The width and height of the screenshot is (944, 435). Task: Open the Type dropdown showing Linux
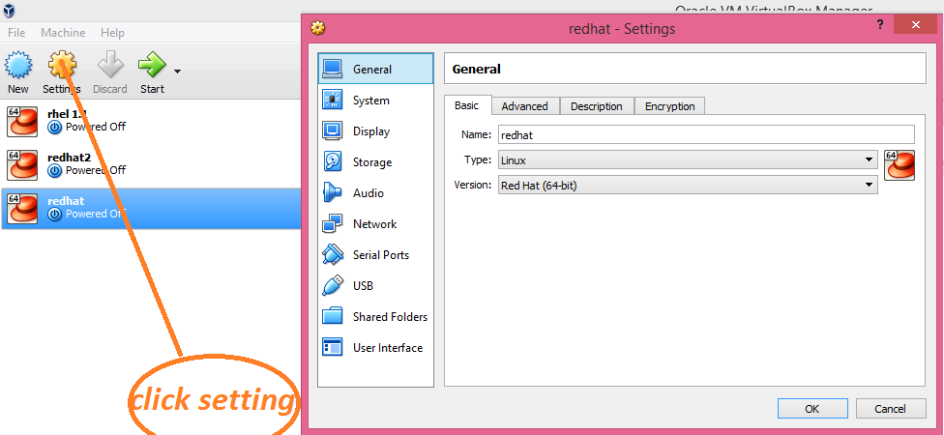click(688, 160)
